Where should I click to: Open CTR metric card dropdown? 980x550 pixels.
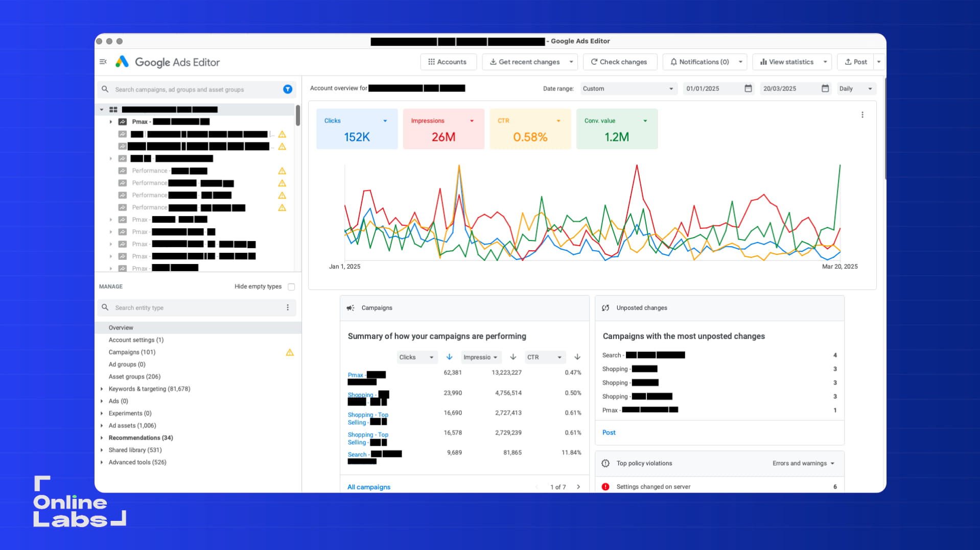point(558,121)
